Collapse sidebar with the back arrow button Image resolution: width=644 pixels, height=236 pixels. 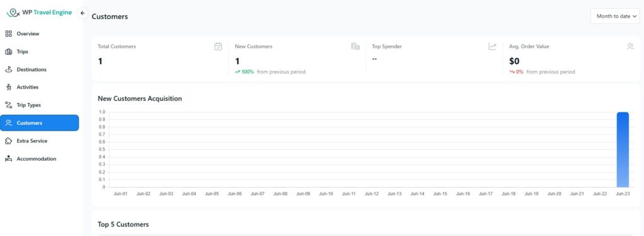point(82,13)
